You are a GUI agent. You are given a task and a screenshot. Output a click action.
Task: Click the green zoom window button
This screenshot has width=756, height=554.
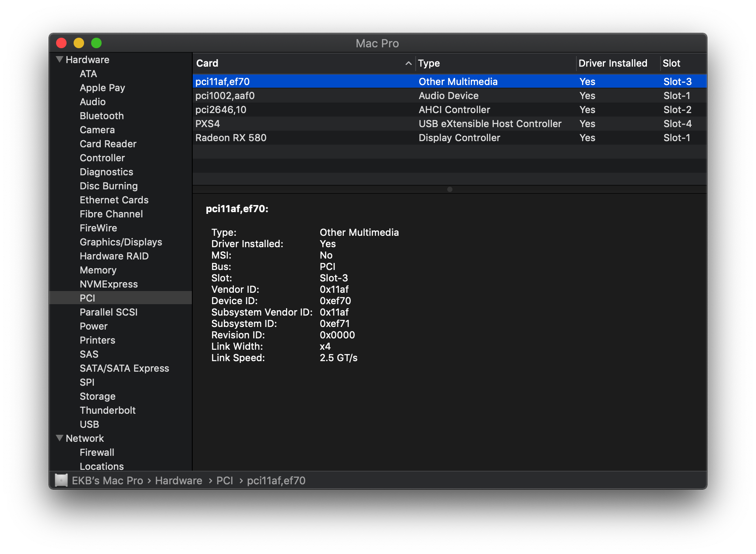pyautogui.click(x=96, y=43)
